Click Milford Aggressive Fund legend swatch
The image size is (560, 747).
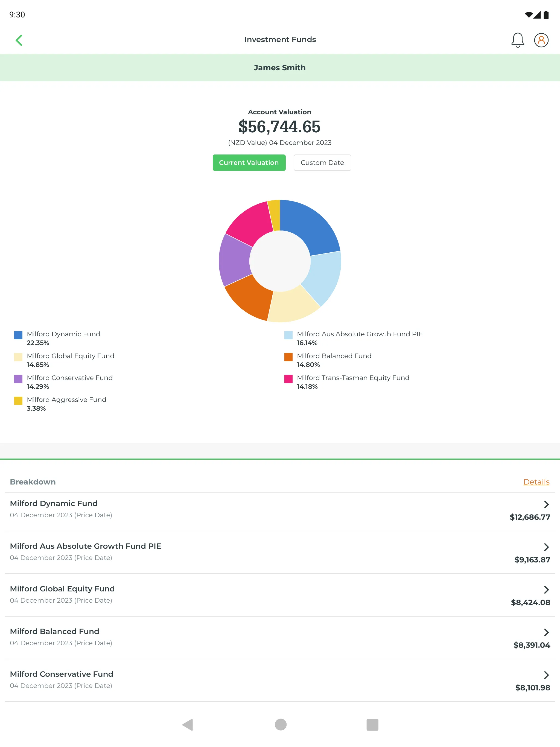click(18, 401)
